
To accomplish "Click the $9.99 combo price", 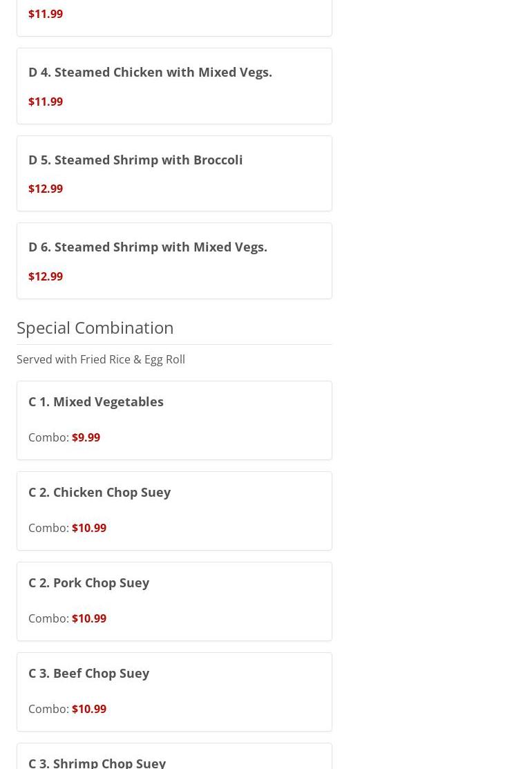I will tap(86, 437).
